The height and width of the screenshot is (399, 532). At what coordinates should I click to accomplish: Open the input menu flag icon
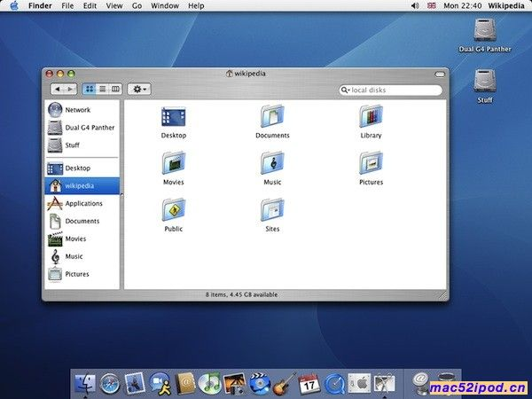pyautogui.click(x=432, y=6)
